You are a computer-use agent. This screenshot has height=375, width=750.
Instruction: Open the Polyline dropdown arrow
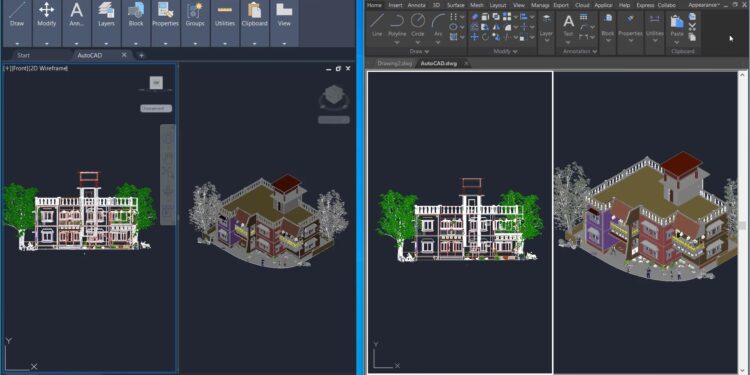[x=397, y=43]
